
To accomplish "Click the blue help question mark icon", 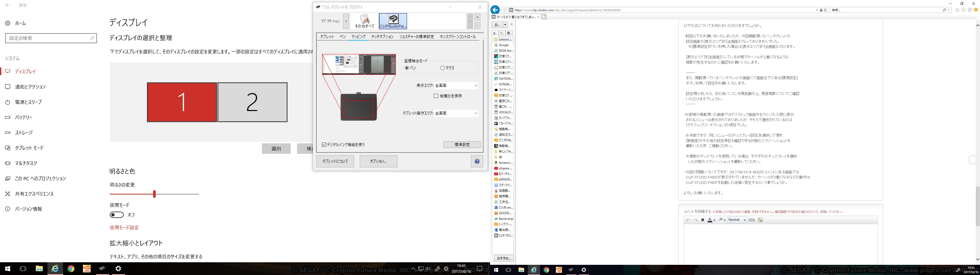I will 477,161.
